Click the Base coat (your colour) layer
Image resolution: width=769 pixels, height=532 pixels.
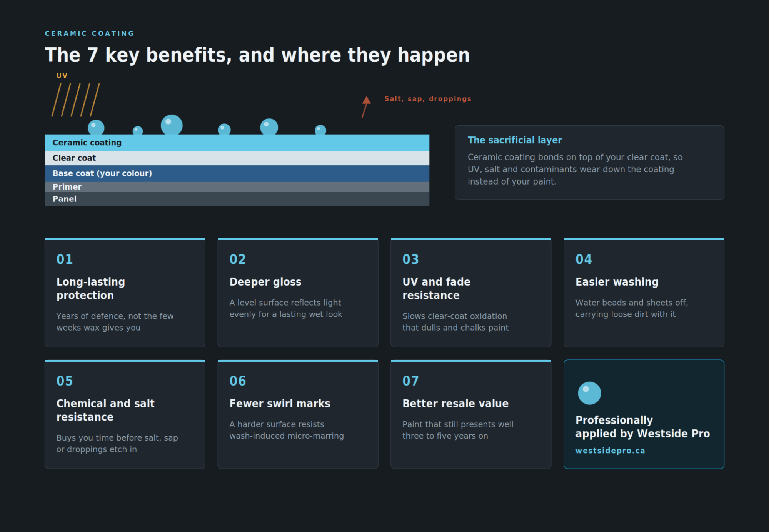(237, 173)
